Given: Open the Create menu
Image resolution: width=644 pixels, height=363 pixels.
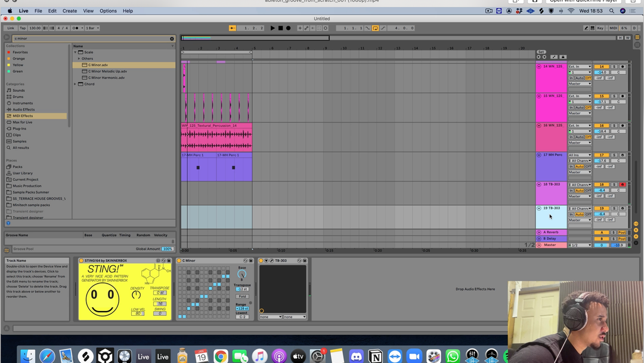Looking at the screenshot, I should [x=70, y=11].
